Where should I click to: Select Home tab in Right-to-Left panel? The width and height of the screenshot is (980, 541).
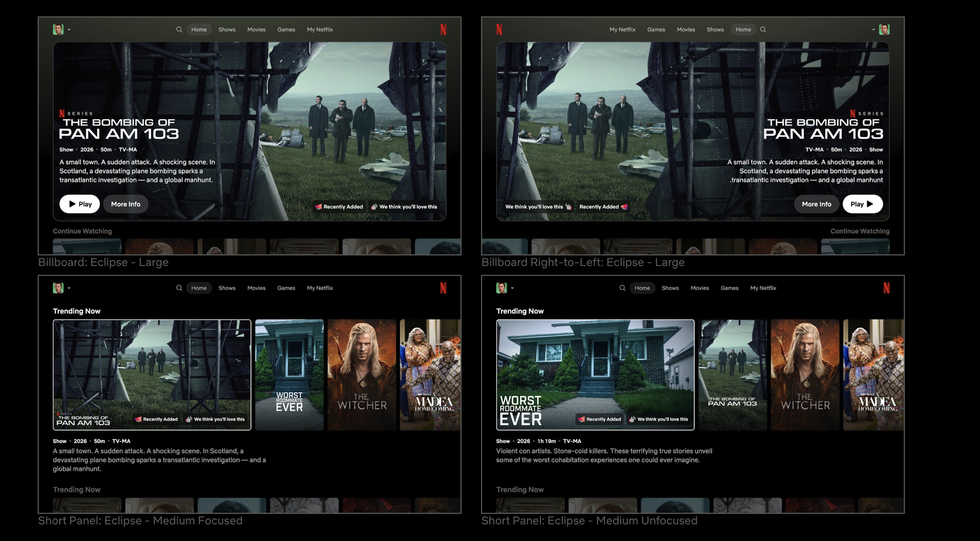point(743,30)
